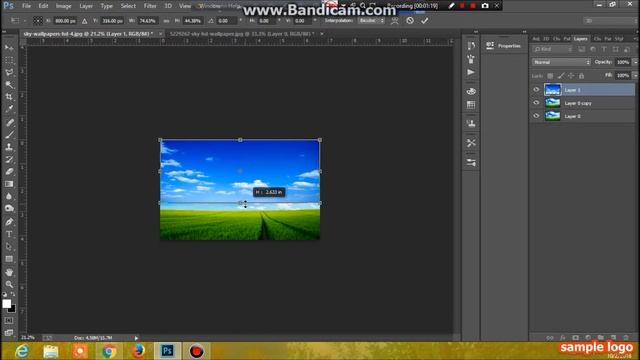
Task: Click the X position input field
Action: [65, 20]
